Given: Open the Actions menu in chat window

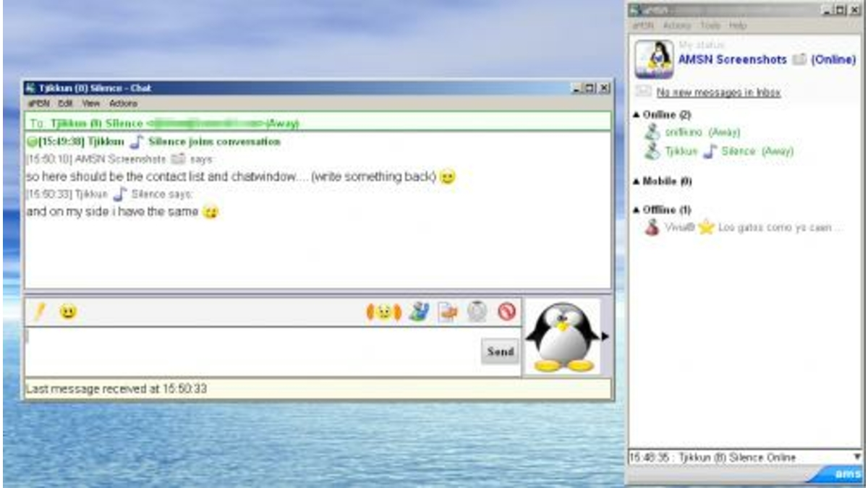Looking at the screenshot, I should [123, 103].
